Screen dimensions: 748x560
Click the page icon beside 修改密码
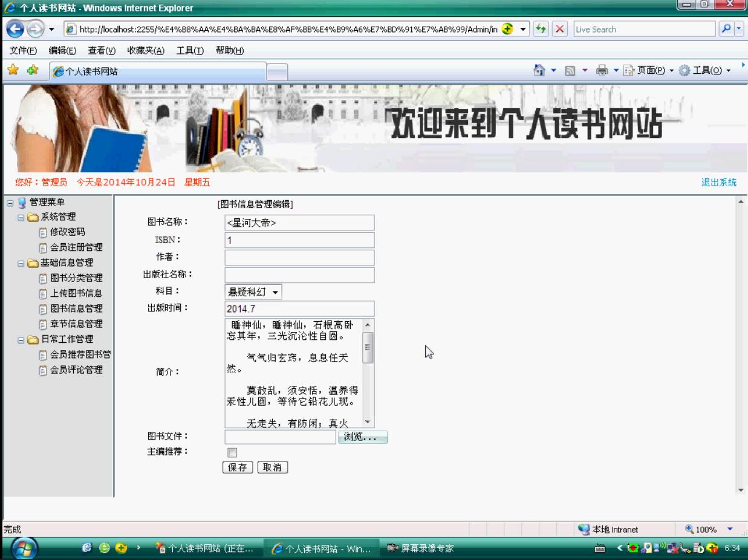(x=42, y=232)
